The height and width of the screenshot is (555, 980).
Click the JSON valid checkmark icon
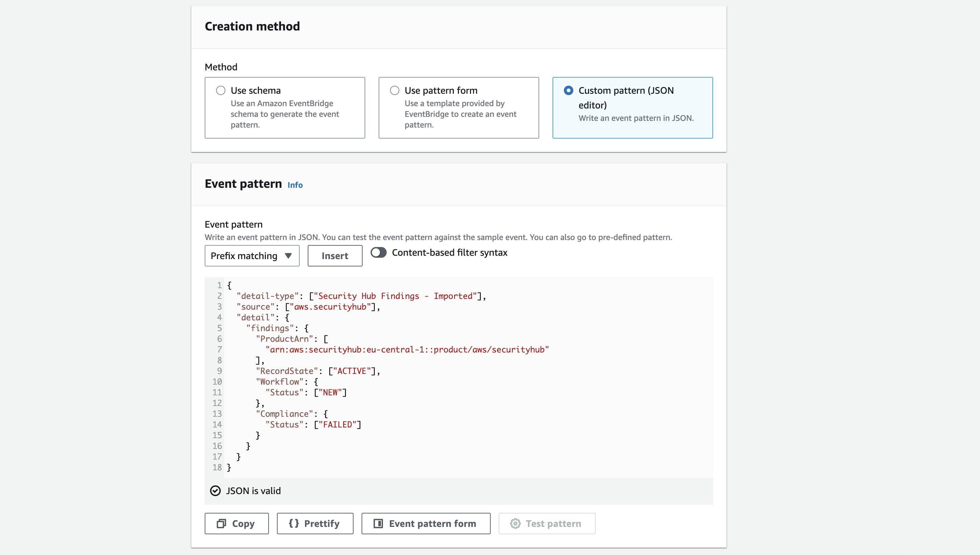(x=215, y=490)
